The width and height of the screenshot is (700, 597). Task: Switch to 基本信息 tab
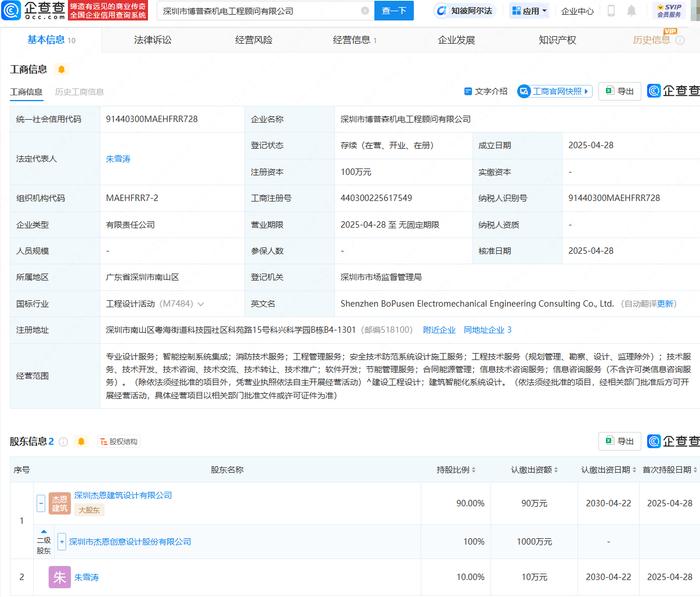[50, 40]
